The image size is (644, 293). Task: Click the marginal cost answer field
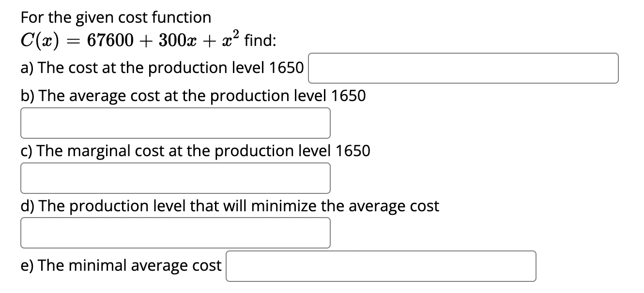tap(174, 178)
